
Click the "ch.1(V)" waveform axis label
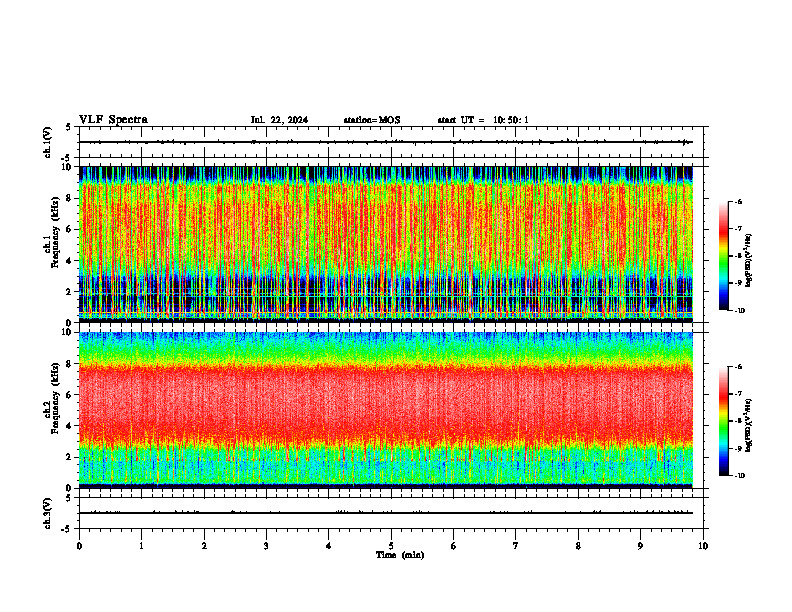pyautogui.click(x=47, y=142)
